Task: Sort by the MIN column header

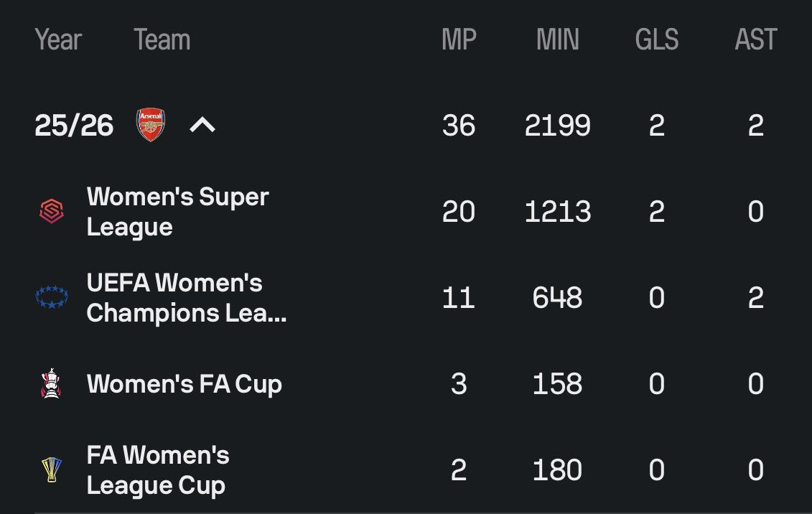Action: coord(558,39)
